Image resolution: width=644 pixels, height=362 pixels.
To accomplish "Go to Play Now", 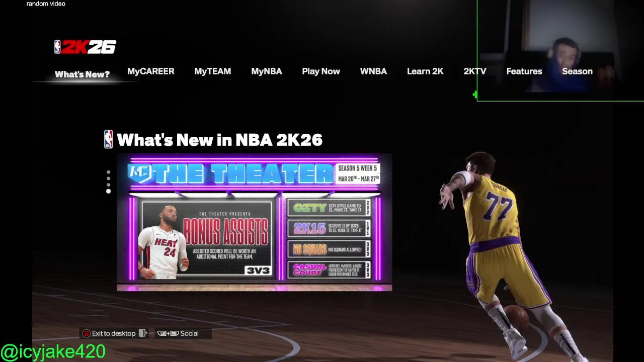I will pyautogui.click(x=321, y=71).
